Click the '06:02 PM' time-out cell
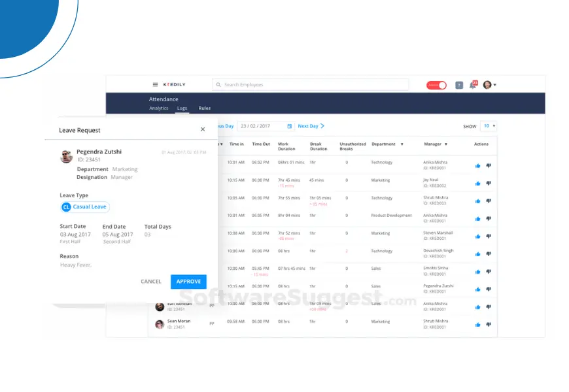This screenshot has width=569, height=392. 260,163
